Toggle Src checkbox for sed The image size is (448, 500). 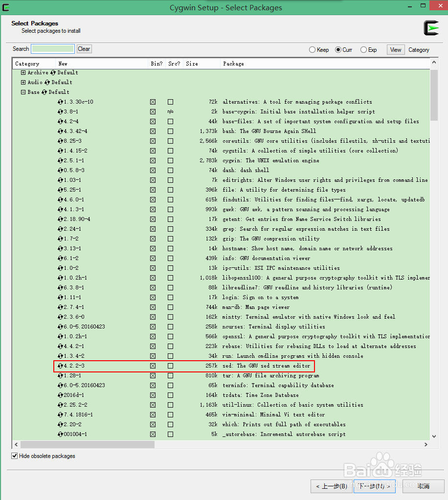(x=170, y=366)
